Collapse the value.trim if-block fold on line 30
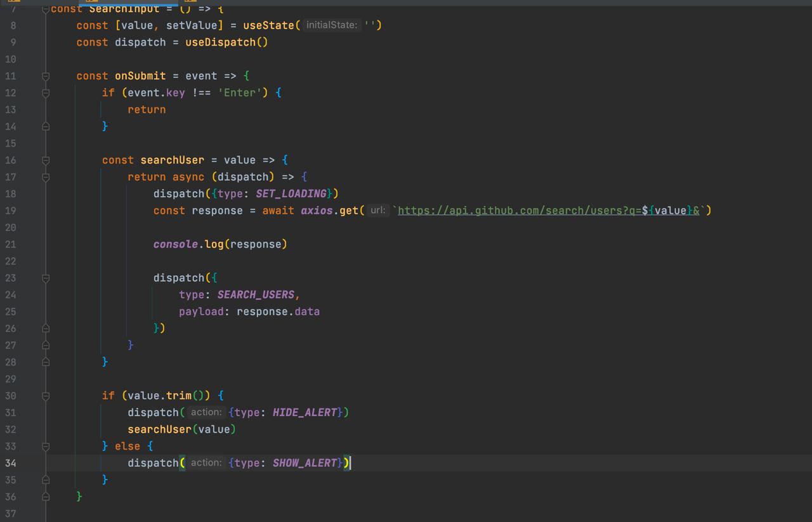The image size is (812, 522). 46,396
